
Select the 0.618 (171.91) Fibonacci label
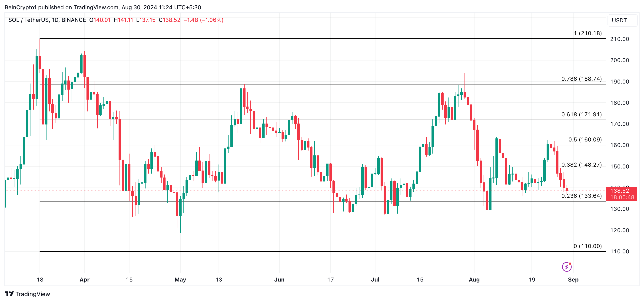(581, 114)
